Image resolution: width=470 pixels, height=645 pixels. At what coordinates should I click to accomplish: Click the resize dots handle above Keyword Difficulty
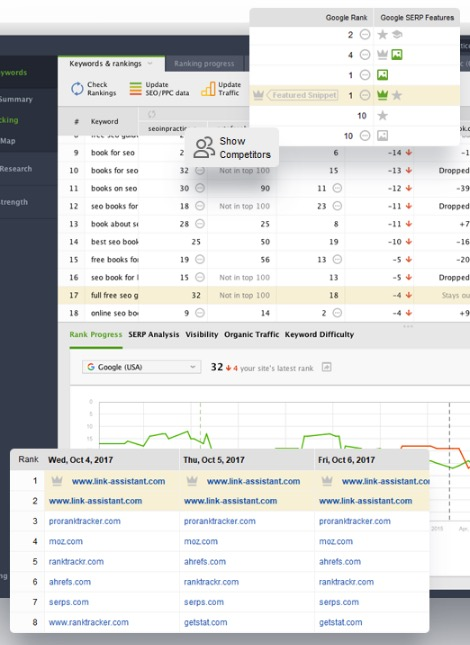pos(407,327)
